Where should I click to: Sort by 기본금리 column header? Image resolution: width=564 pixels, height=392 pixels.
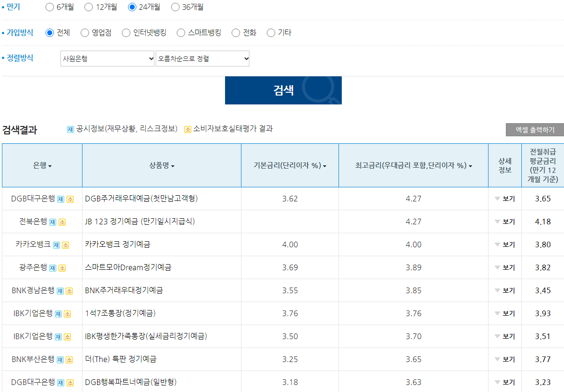[x=290, y=165]
